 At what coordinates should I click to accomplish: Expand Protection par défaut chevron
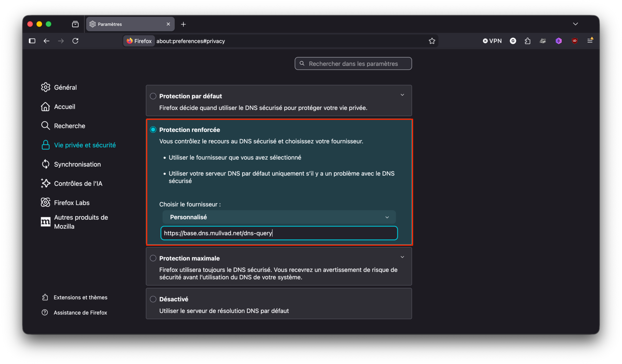coord(402,95)
